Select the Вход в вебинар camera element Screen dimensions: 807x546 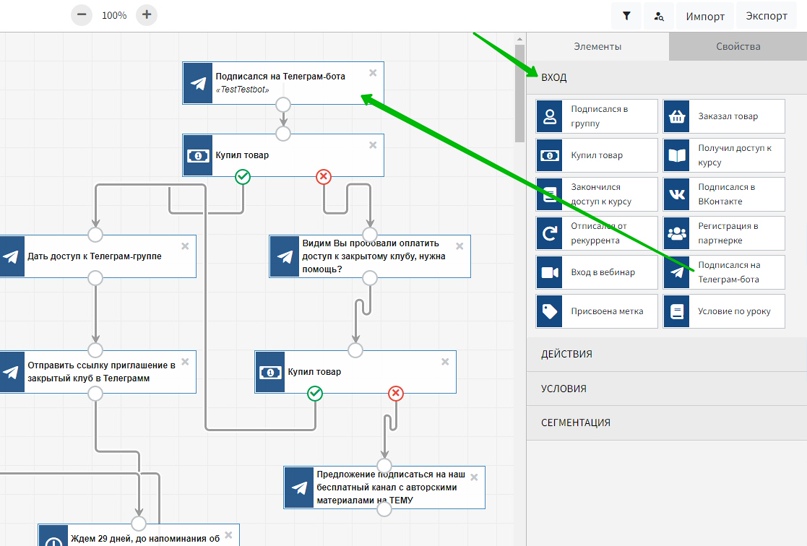click(596, 272)
